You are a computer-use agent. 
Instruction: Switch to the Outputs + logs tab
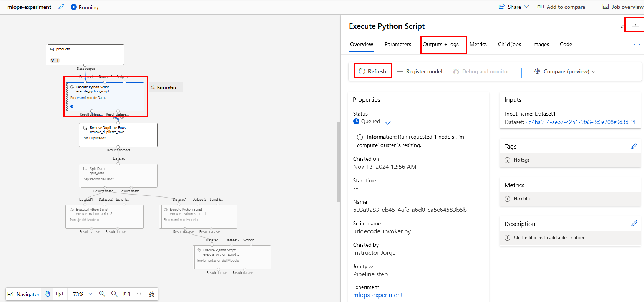pos(441,45)
